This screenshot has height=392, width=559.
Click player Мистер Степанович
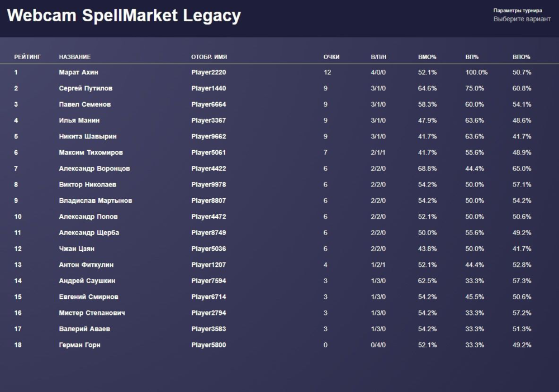(92, 313)
